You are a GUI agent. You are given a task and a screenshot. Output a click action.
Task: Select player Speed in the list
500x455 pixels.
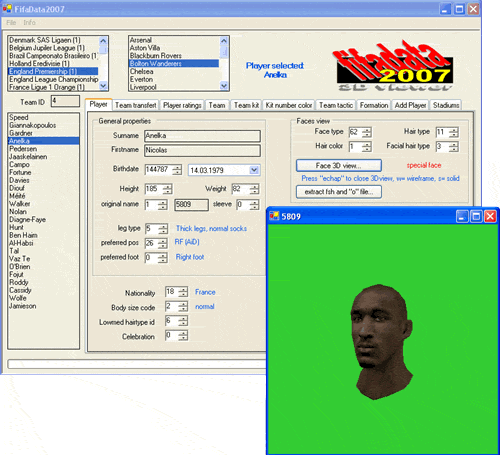pos(19,117)
